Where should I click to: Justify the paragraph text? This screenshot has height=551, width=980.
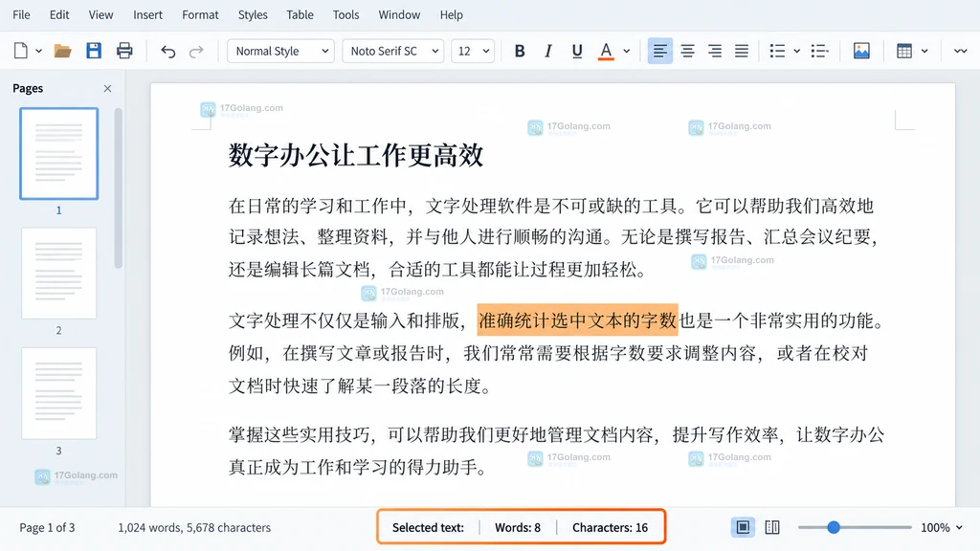tap(742, 52)
